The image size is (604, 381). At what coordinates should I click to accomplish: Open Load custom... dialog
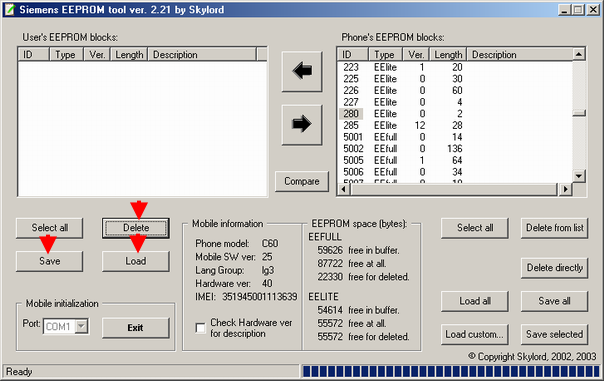[475, 334]
